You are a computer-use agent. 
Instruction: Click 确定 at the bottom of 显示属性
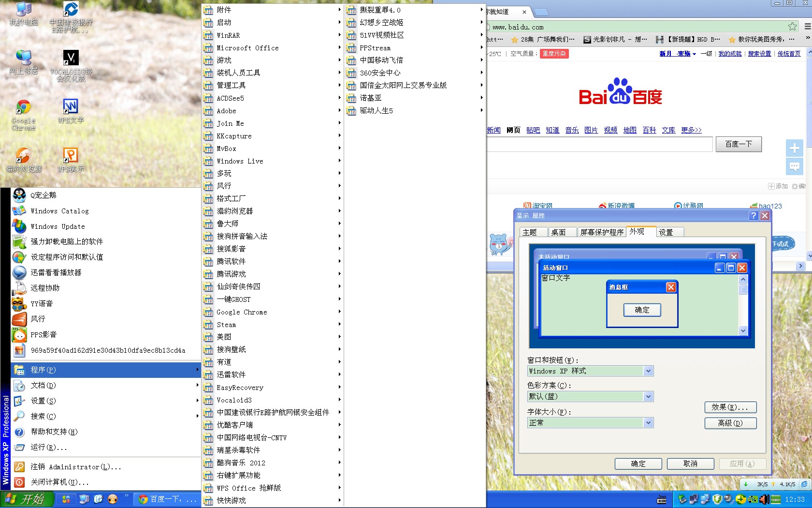(638, 463)
